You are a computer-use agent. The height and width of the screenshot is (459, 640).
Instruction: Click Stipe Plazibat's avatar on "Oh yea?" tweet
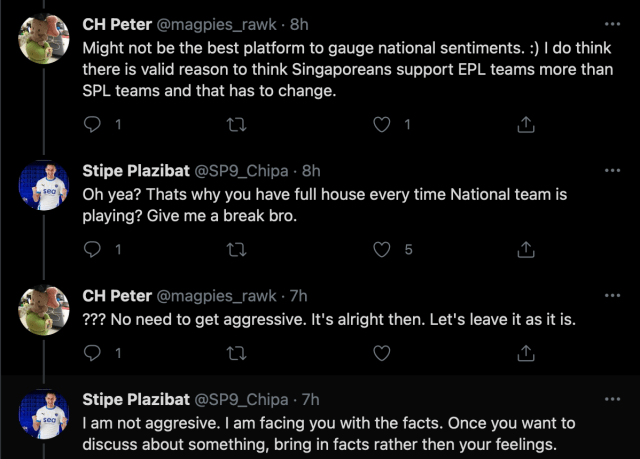(x=44, y=187)
